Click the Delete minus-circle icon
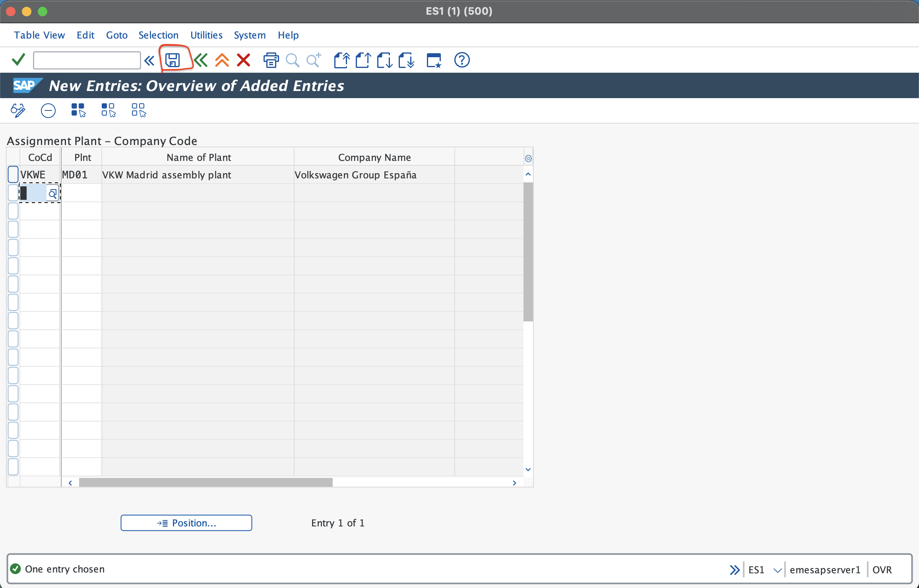Viewport: 919px width, 588px height. tap(48, 110)
